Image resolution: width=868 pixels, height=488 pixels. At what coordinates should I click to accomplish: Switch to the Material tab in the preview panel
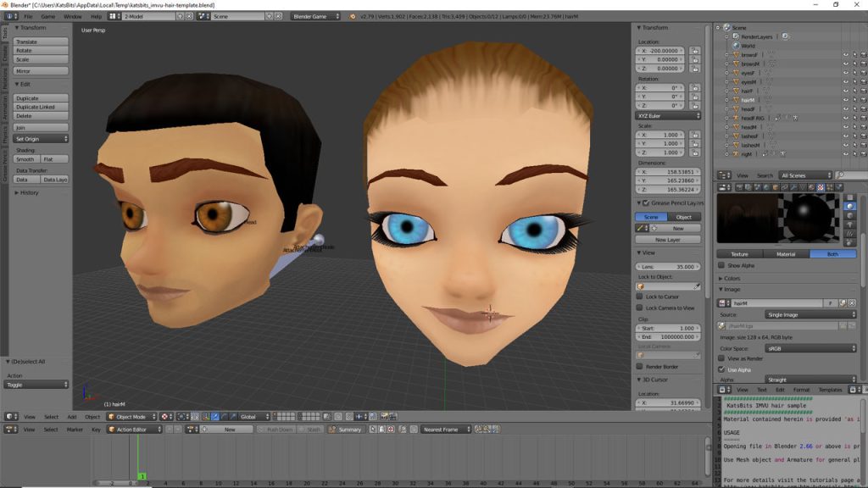point(785,253)
